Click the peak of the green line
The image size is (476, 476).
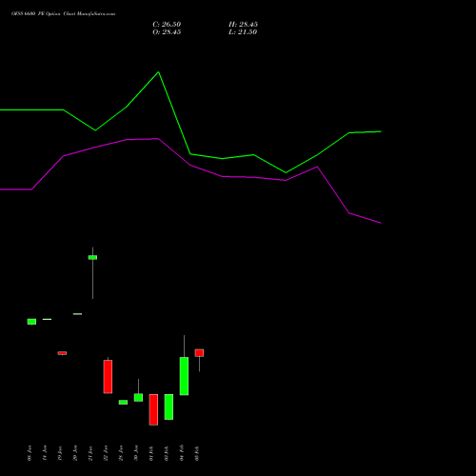pyautogui.click(x=158, y=72)
